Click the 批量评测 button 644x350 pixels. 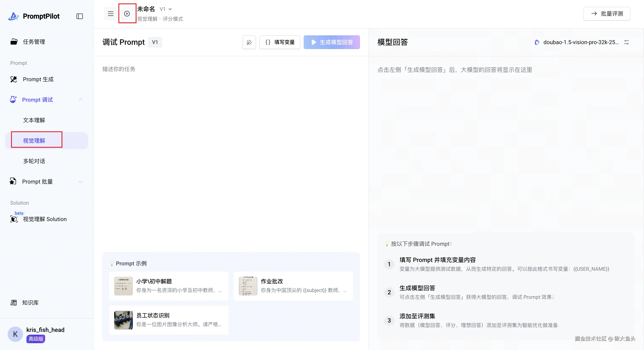pos(607,14)
